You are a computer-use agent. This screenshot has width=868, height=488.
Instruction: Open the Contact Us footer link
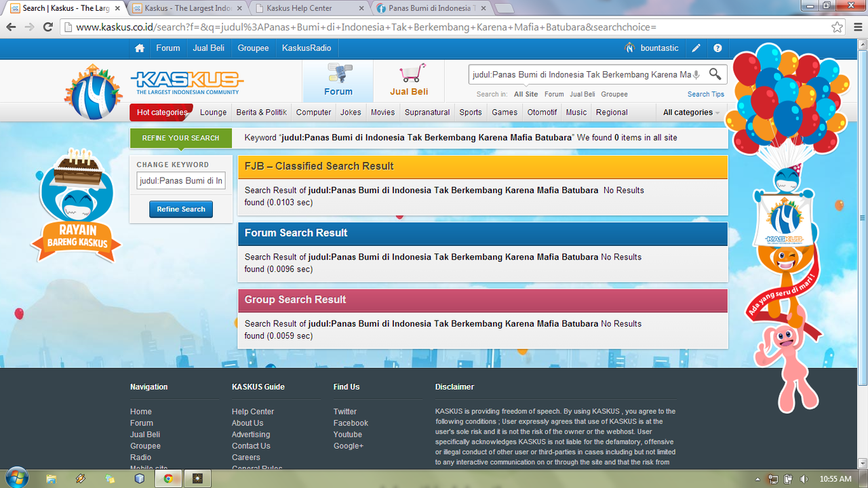point(251,446)
